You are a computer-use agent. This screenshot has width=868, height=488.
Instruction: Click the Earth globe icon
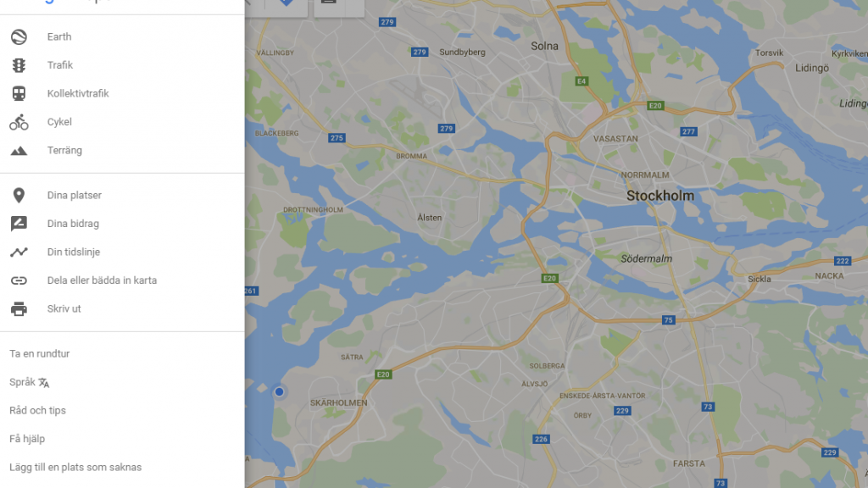click(19, 36)
